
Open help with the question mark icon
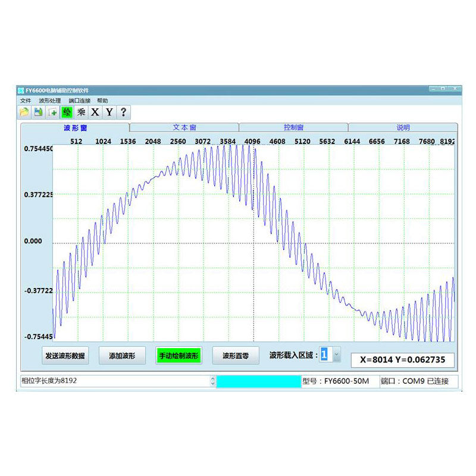coord(123,112)
